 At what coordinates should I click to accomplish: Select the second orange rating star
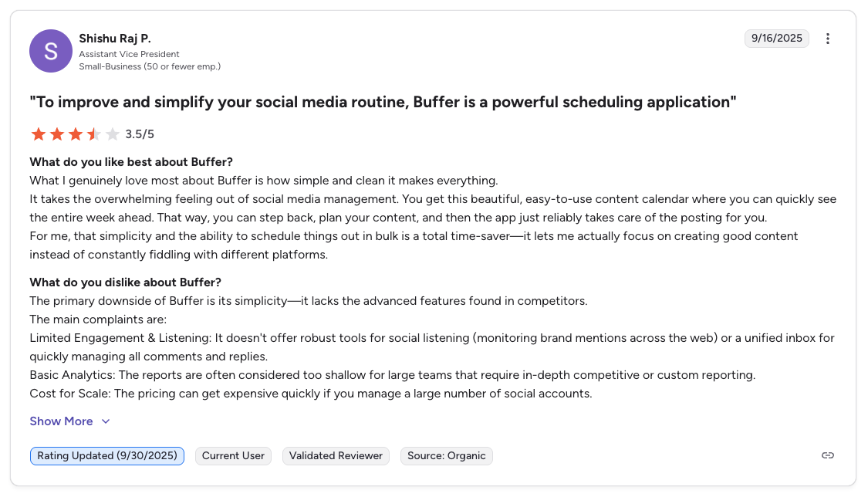pos(56,134)
